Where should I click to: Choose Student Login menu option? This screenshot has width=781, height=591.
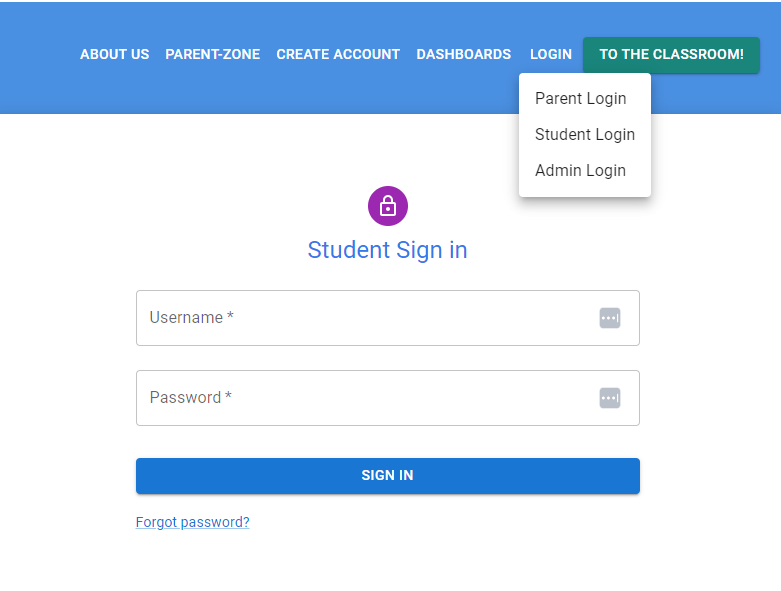coord(584,134)
